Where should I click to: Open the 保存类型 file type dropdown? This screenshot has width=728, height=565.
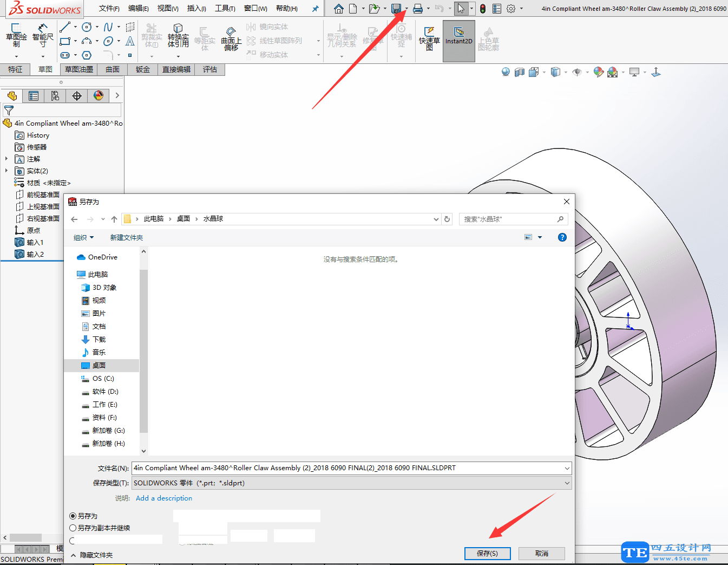(351, 483)
